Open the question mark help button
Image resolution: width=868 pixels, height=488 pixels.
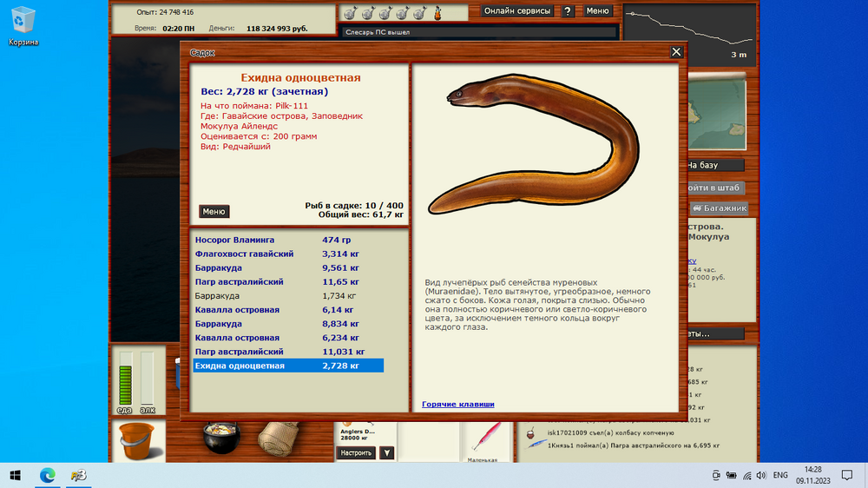point(568,11)
